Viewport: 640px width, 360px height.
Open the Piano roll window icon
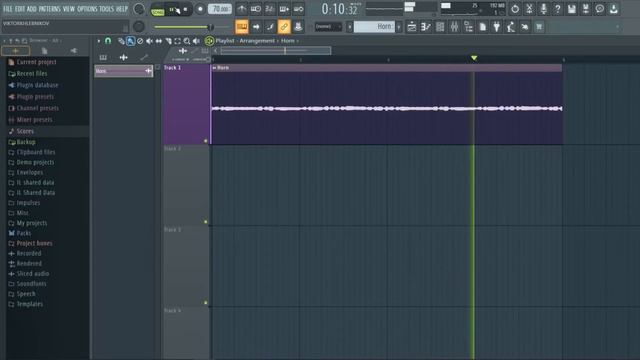pos(426,27)
